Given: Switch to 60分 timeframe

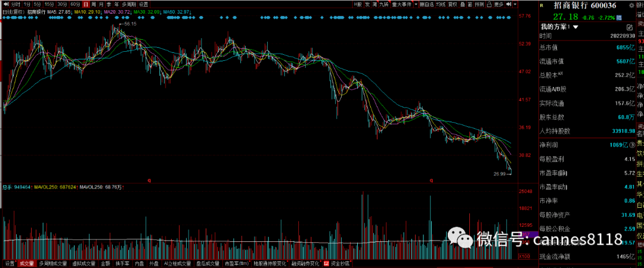Looking at the screenshot, I should [75, 4].
